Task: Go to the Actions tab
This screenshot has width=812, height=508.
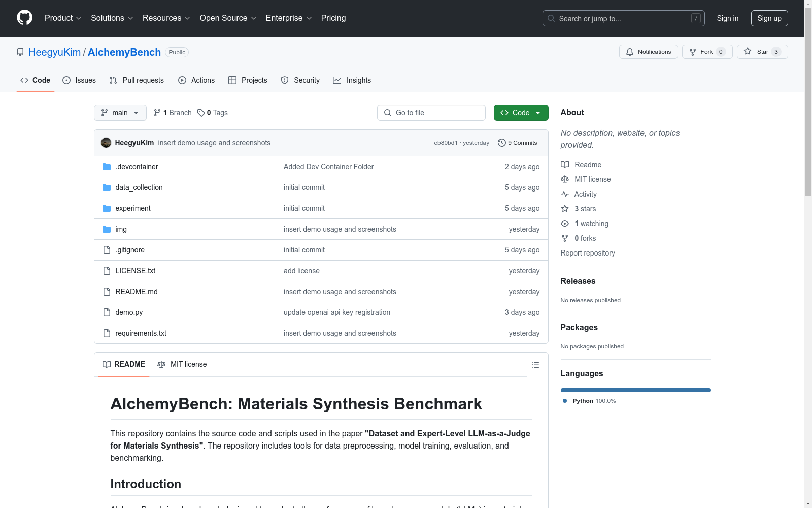Action: [196, 80]
